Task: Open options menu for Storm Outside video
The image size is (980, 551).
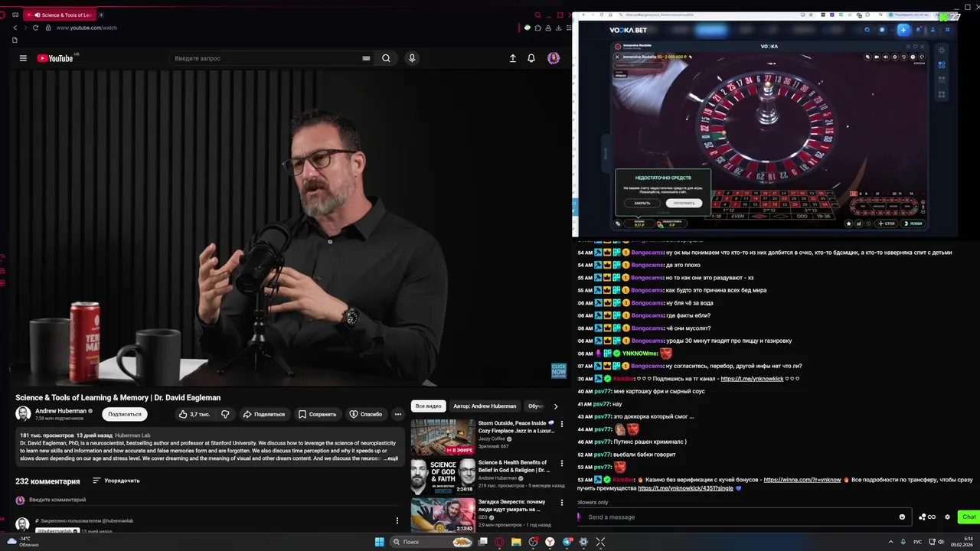Action: 562,424
